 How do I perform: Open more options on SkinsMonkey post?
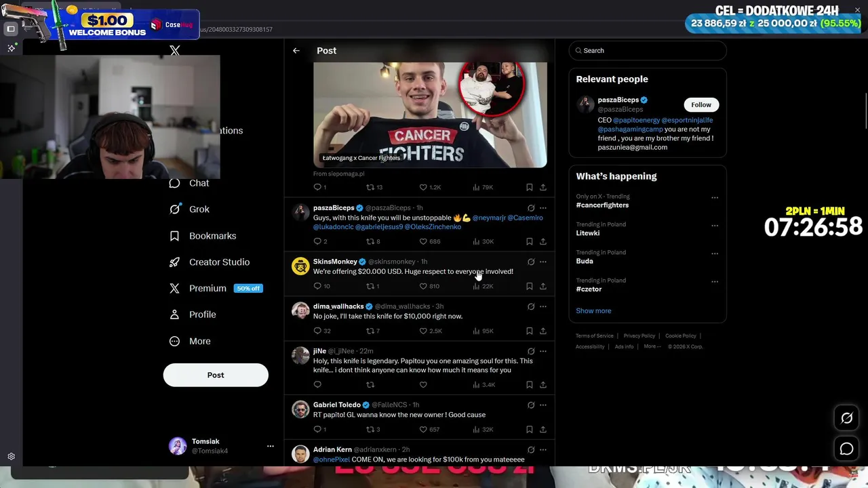543,262
